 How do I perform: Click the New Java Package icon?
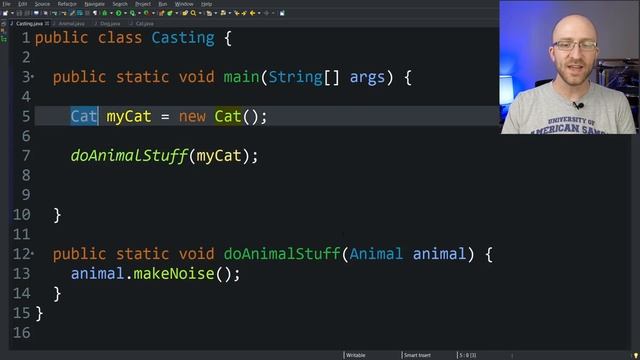pos(161,13)
